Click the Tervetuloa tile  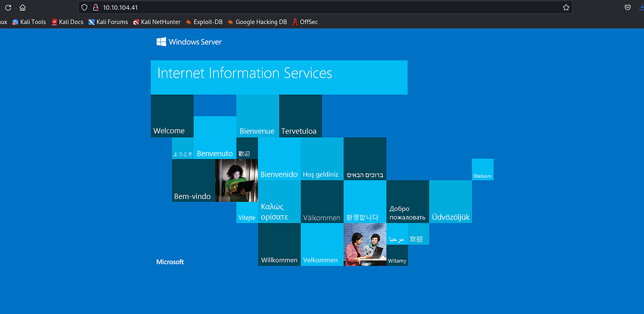pyautogui.click(x=301, y=116)
